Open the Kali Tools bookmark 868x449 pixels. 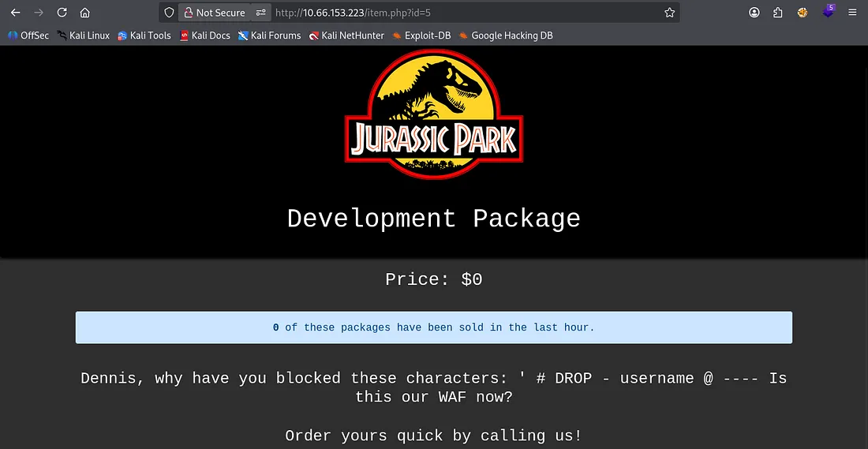[x=144, y=36]
